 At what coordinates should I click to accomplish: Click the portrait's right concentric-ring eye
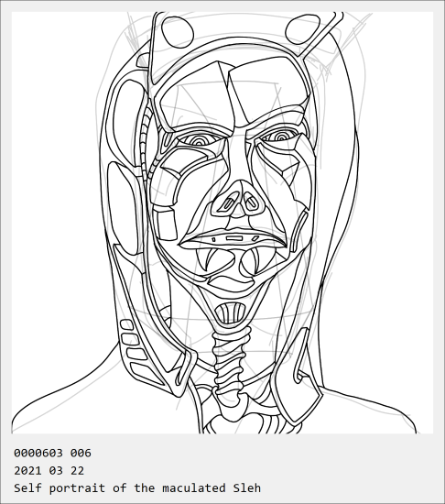(x=282, y=136)
